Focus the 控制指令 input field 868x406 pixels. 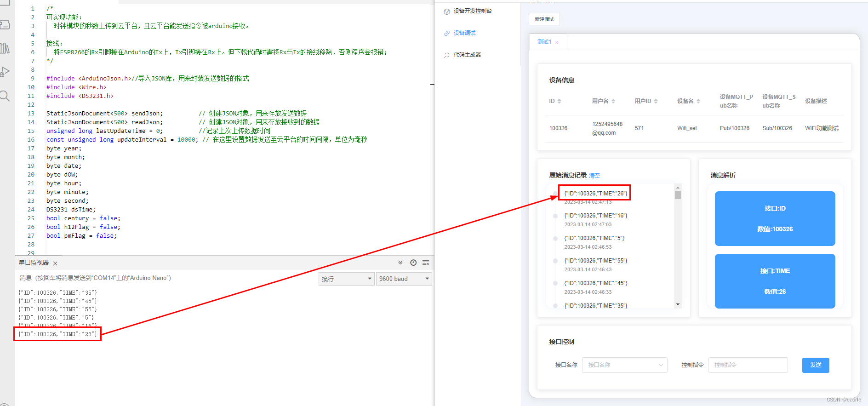click(748, 365)
